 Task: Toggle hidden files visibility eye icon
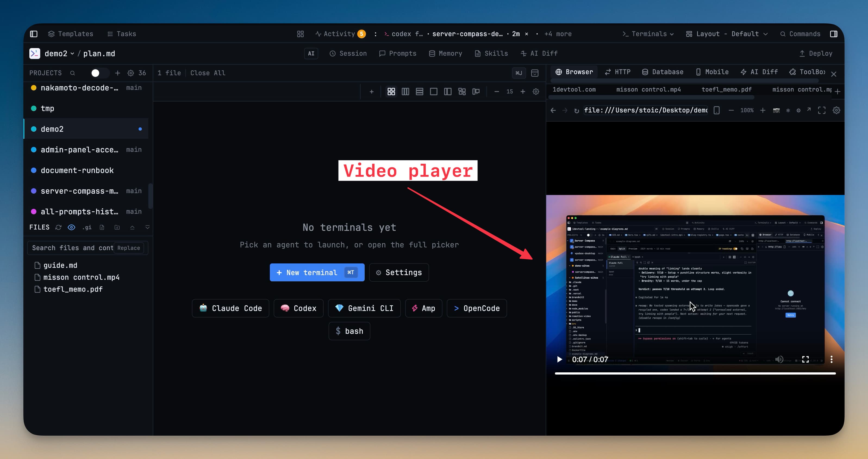pyautogui.click(x=71, y=227)
